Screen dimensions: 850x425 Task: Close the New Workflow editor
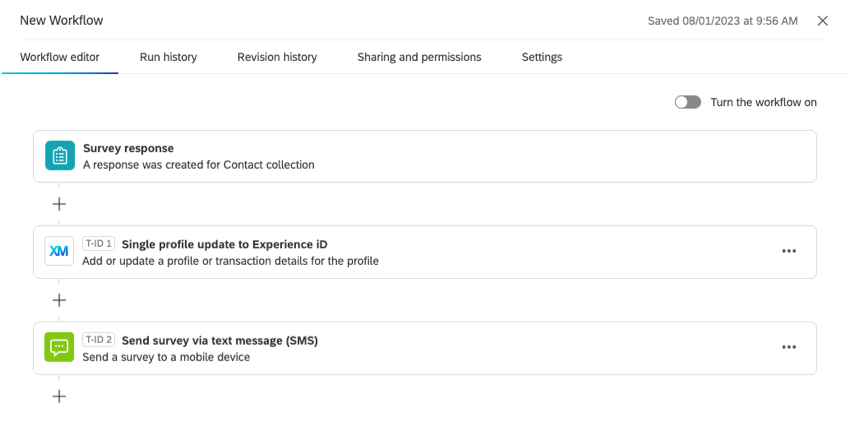click(822, 21)
